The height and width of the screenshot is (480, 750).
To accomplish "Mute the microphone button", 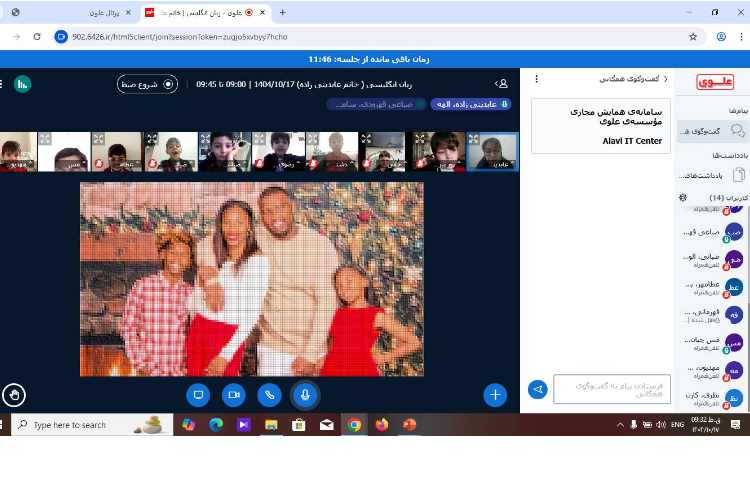I will pos(305,395).
